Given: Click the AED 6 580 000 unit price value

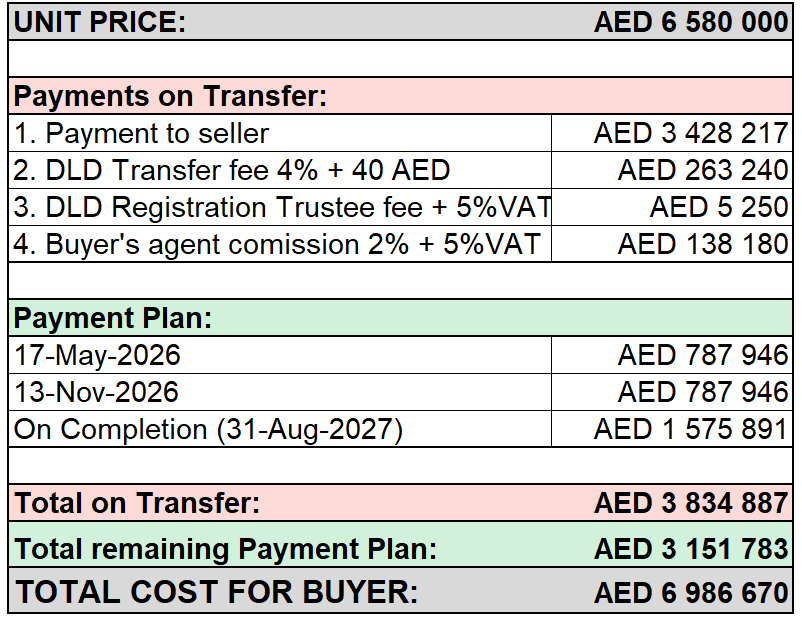Looking at the screenshot, I should coord(690,23).
